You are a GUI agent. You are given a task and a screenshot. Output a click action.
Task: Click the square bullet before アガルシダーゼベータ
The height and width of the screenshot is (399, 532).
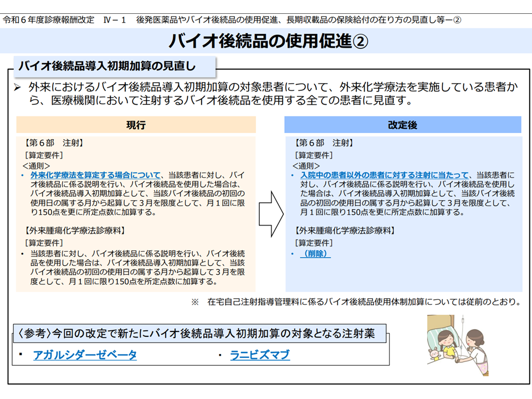(x=20, y=354)
